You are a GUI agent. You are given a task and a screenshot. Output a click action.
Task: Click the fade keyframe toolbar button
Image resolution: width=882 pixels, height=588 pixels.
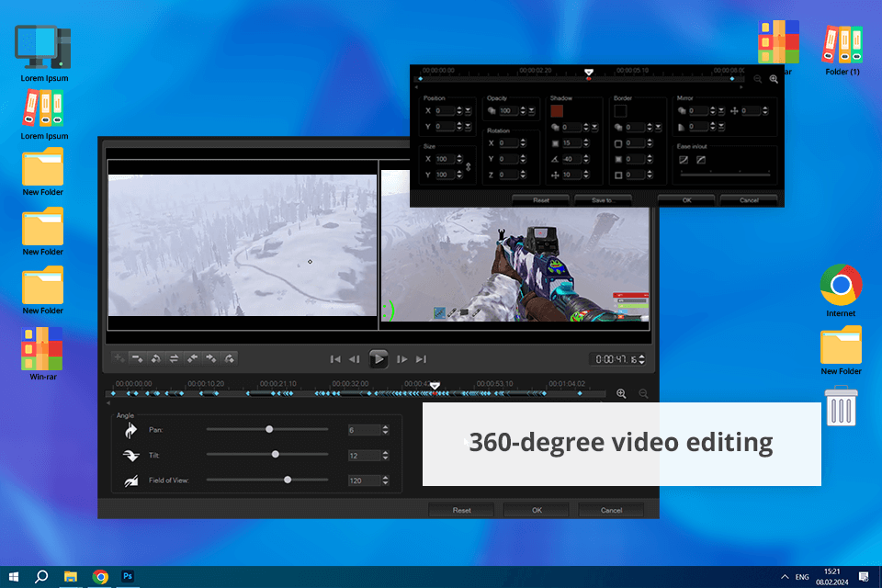pyautogui.click(x=229, y=358)
